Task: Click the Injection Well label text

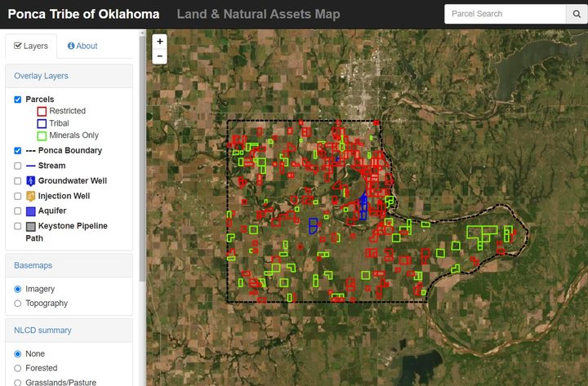Action: pyautogui.click(x=65, y=196)
